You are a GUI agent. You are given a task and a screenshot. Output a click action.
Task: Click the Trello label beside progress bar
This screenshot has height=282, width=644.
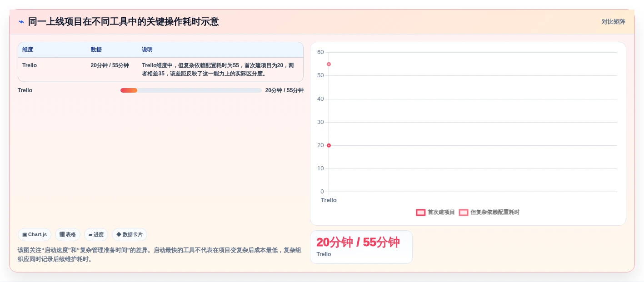(25, 90)
